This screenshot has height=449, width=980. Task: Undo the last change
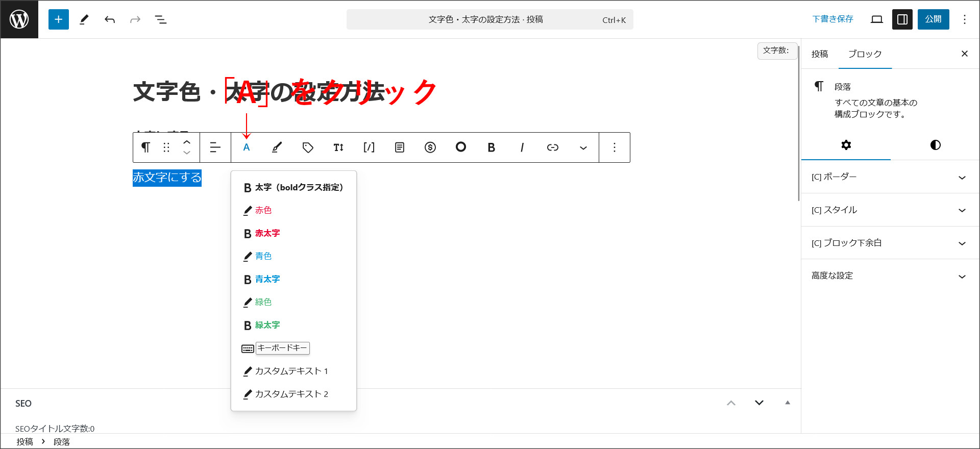pos(110,19)
